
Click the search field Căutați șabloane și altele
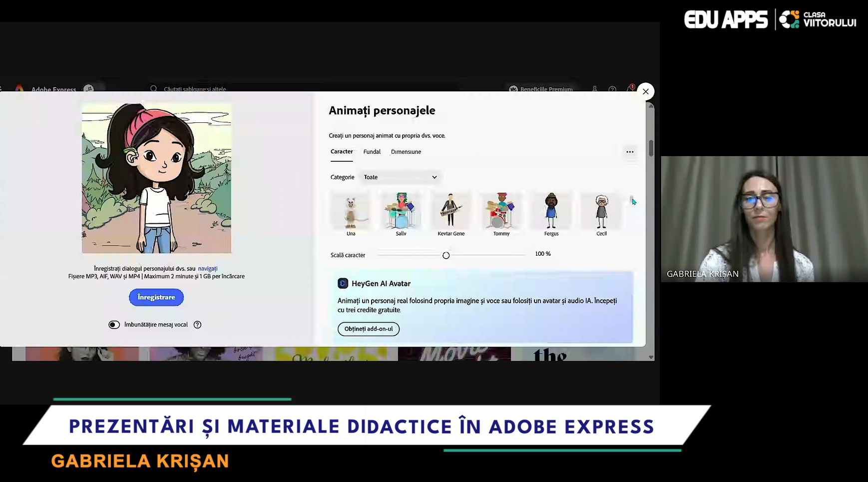point(195,89)
